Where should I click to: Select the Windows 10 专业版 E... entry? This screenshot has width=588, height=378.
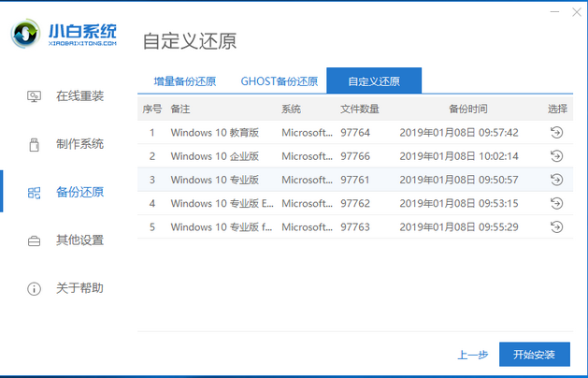pos(355,203)
